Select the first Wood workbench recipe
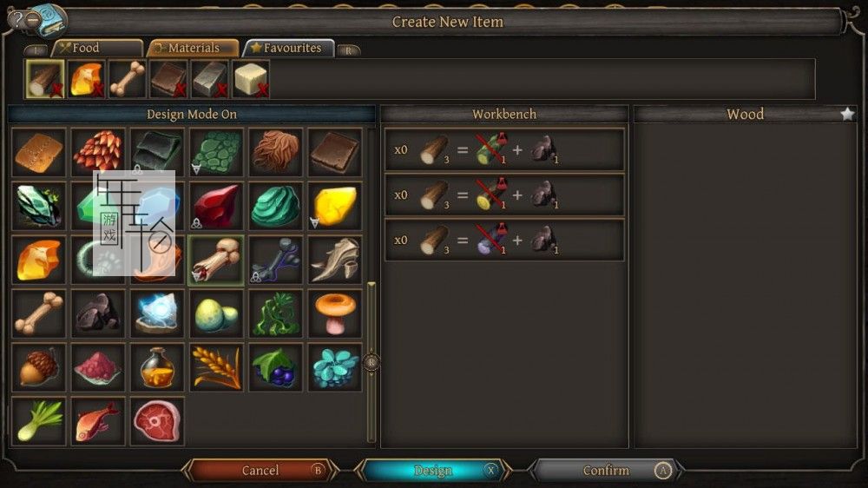This screenshot has width=868, height=488. click(504, 149)
